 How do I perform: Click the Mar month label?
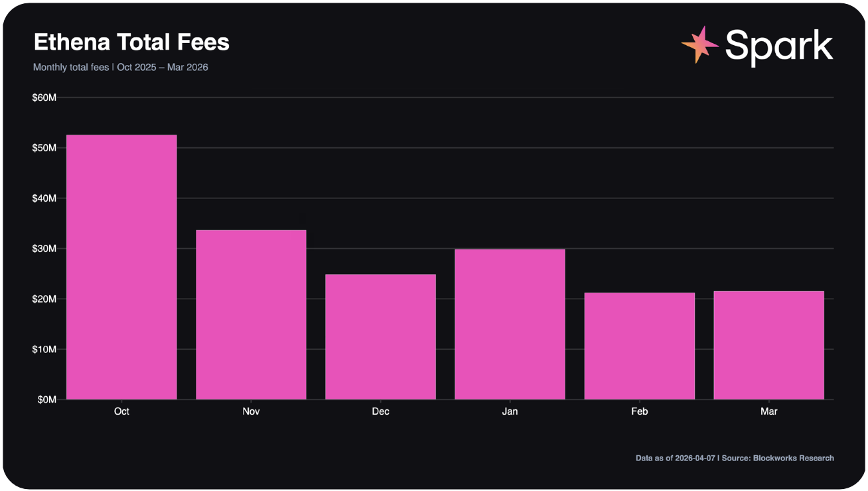(768, 411)
